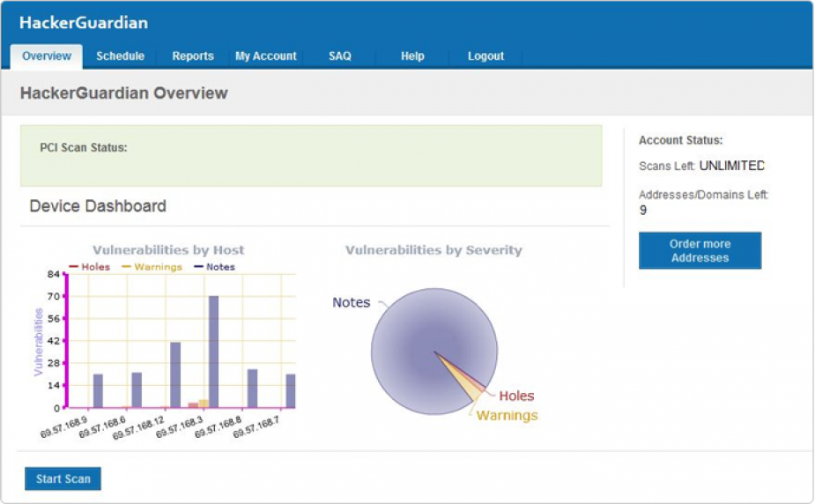Click the 69.57.168.3 axis label
Screen dimensions: 815x504
(x=180, y=426)
